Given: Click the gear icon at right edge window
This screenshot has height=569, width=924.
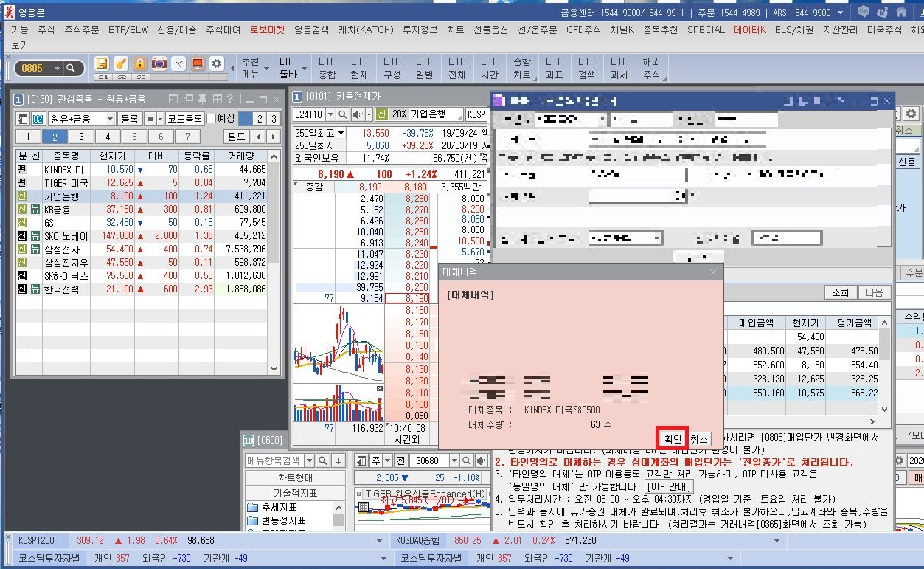Looking at the screenshot, I should [911, 114].
